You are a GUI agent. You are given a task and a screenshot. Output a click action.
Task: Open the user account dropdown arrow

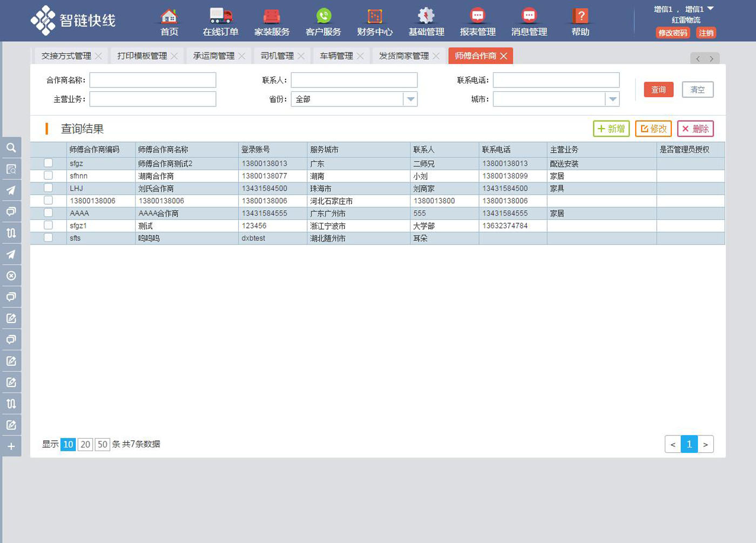coord(711,9)
